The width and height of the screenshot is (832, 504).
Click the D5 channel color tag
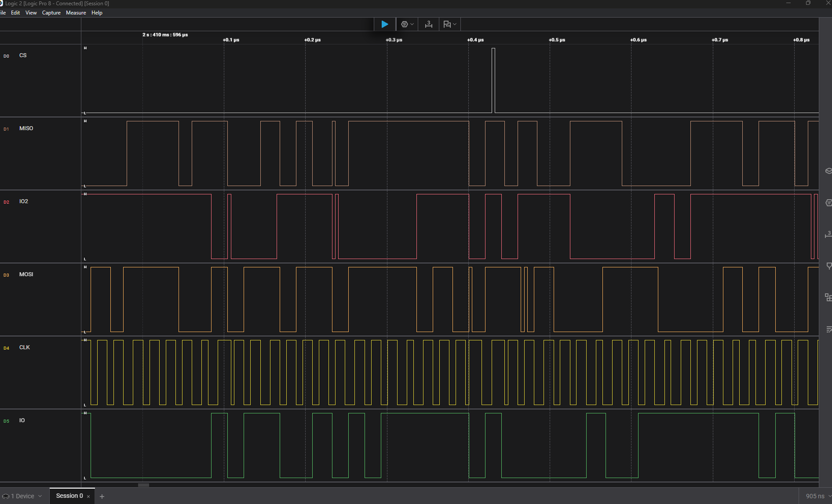6,421
